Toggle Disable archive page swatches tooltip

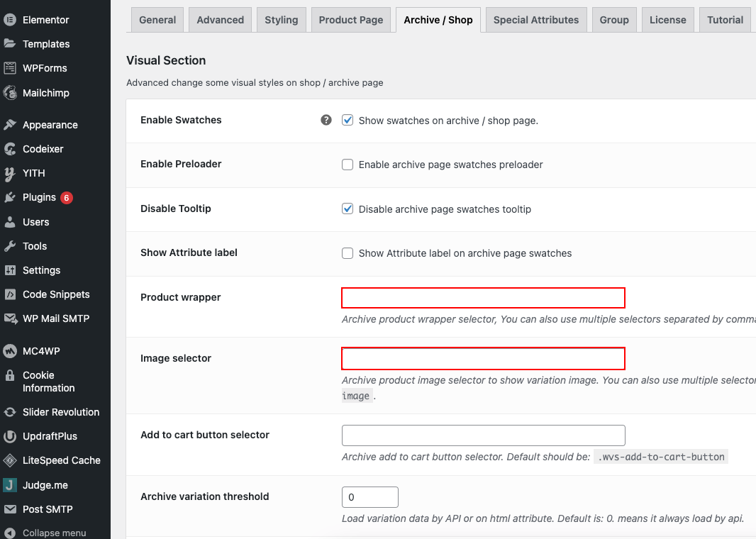pos(347,209)
